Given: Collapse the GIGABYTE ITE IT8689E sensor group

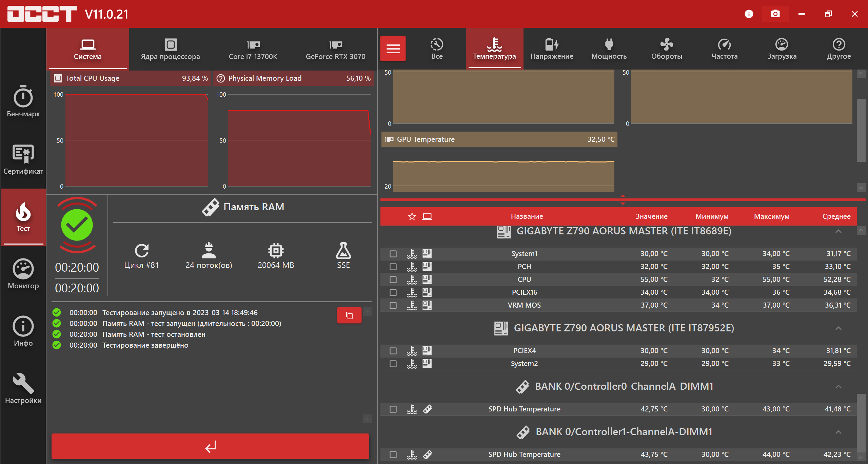Looking at the screenshot, I should pos(838,231).
